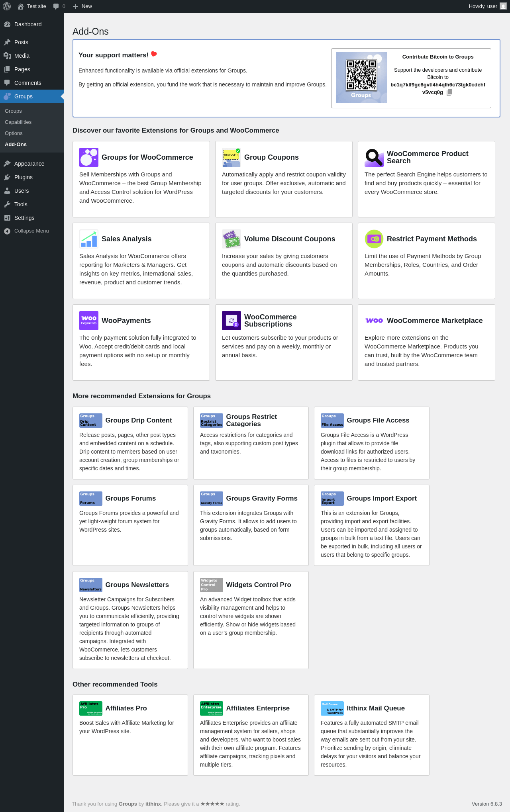
Task: Open Posts in sidebar menu
Action: (x=32, y=42)
